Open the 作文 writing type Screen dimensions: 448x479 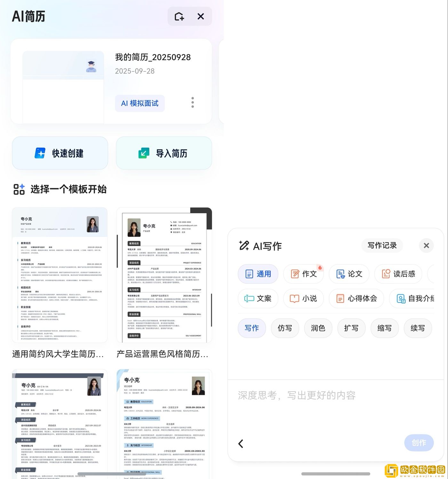(303, 274)
